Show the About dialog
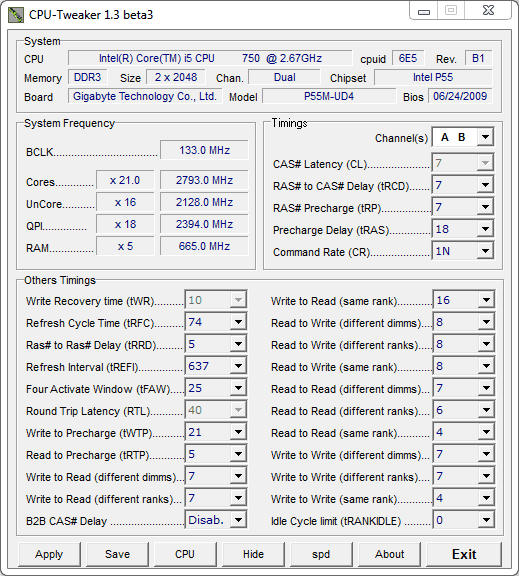 (x=389, y=554)
